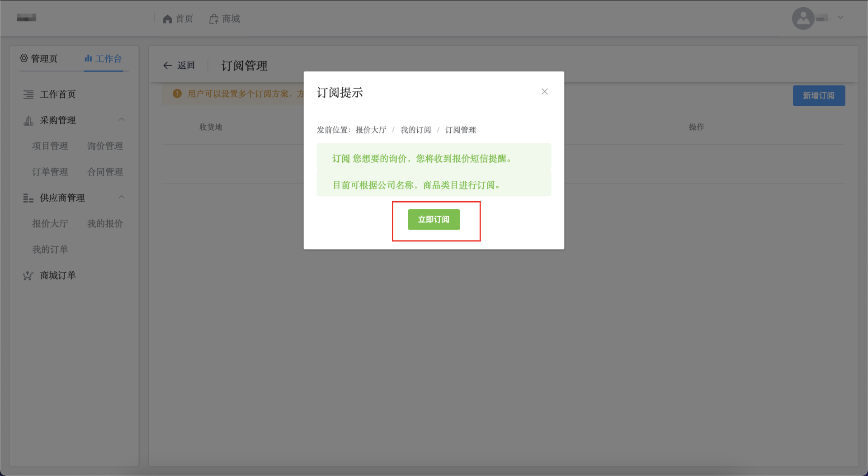This screenshot has width=868, height=476.
Task: Click the back arrow 返回
Action: (168, 66)
